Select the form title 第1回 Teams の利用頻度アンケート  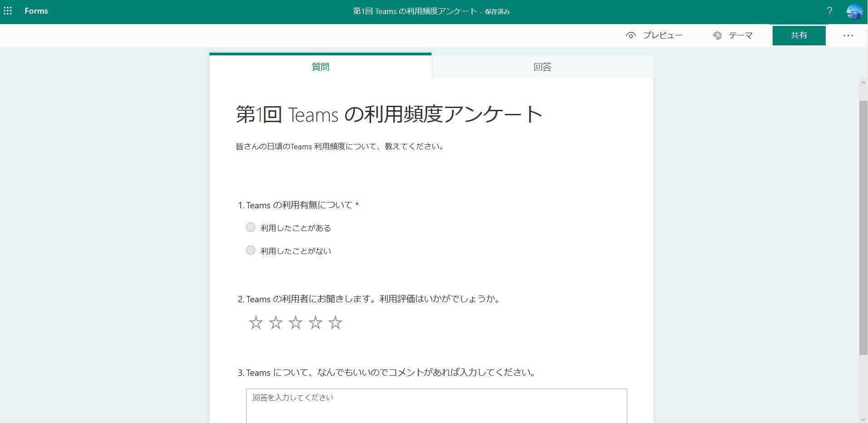point(389,114)
